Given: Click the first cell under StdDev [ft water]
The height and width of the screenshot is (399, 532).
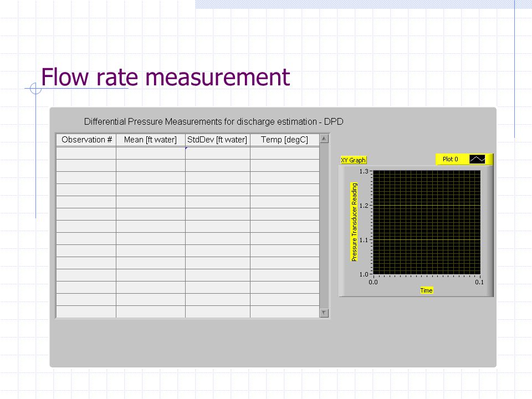Looking at the screenshot, I should [x=217, y=153].
